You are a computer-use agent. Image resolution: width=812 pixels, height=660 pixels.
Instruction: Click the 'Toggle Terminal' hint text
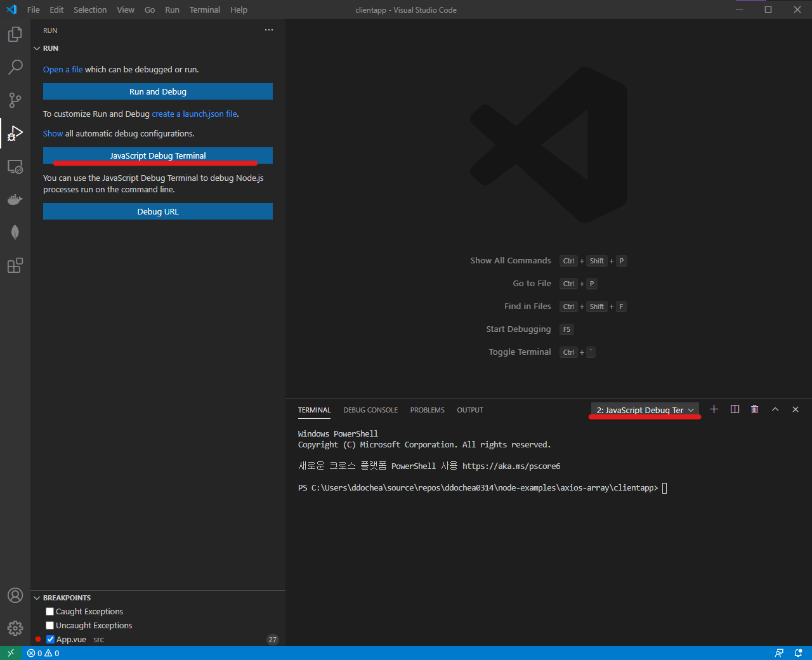point(520,352)
